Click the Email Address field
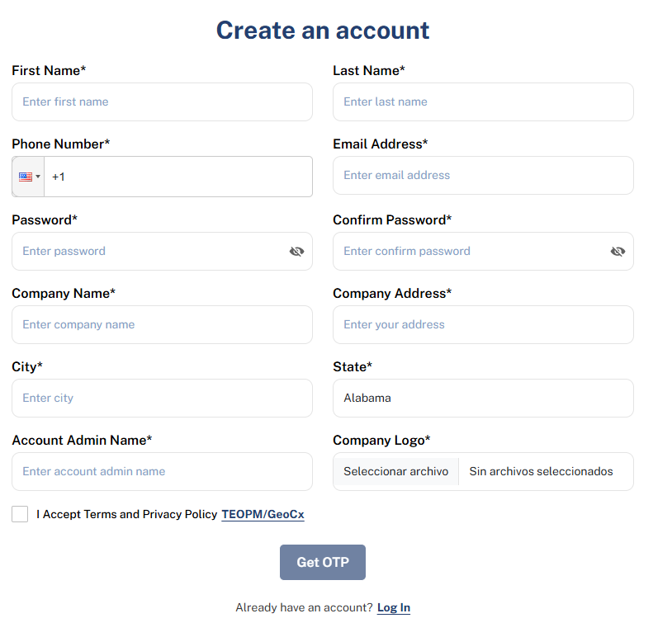The height and width of the screenshot is (637, 672). click(x=482, y=175)
